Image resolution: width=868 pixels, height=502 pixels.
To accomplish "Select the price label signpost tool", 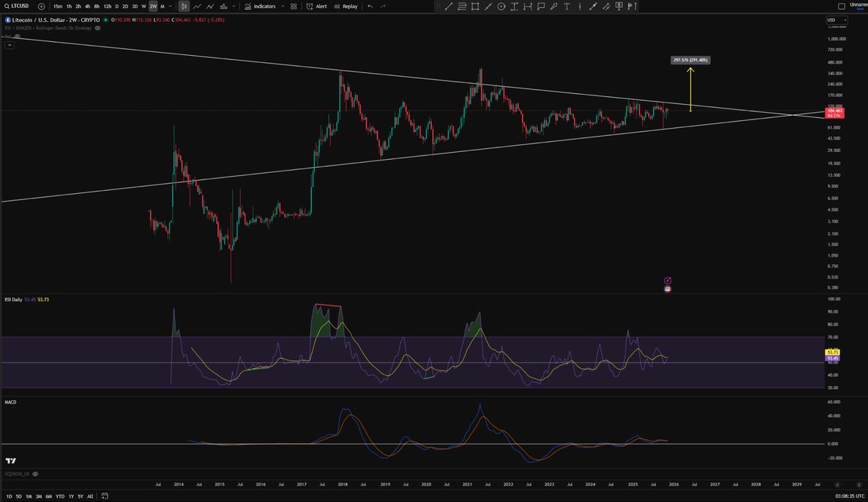I will pyautogui.click(x=619, y=7).
